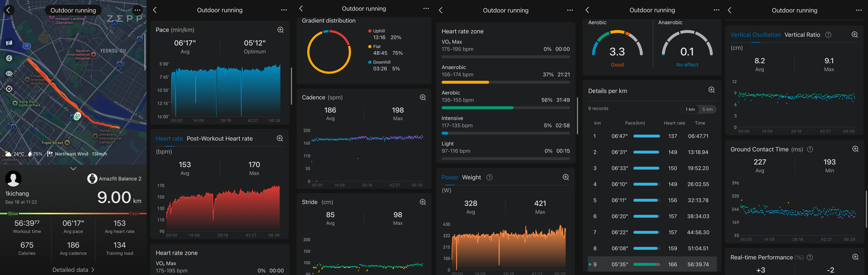Tap the recenter location target icon
Screen dimensions: 868x275
(9, 89)
